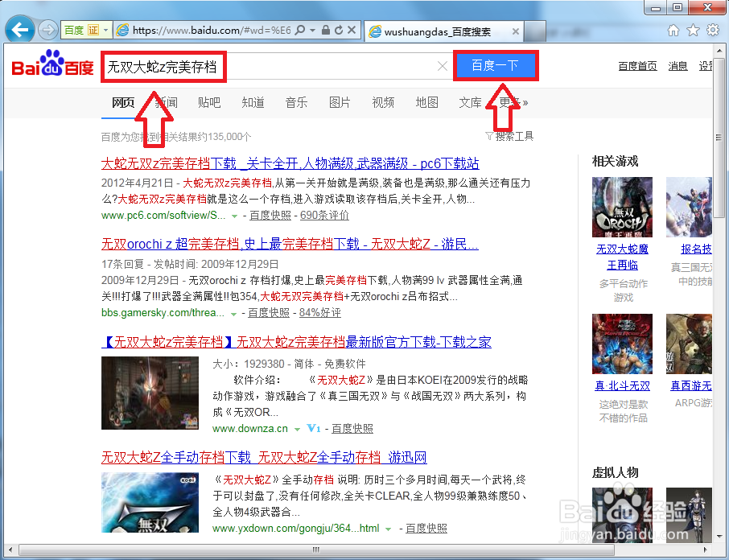729x560 pixels.
Task: Click the 百度 证 certificate badge
Action: click(82, 31)
